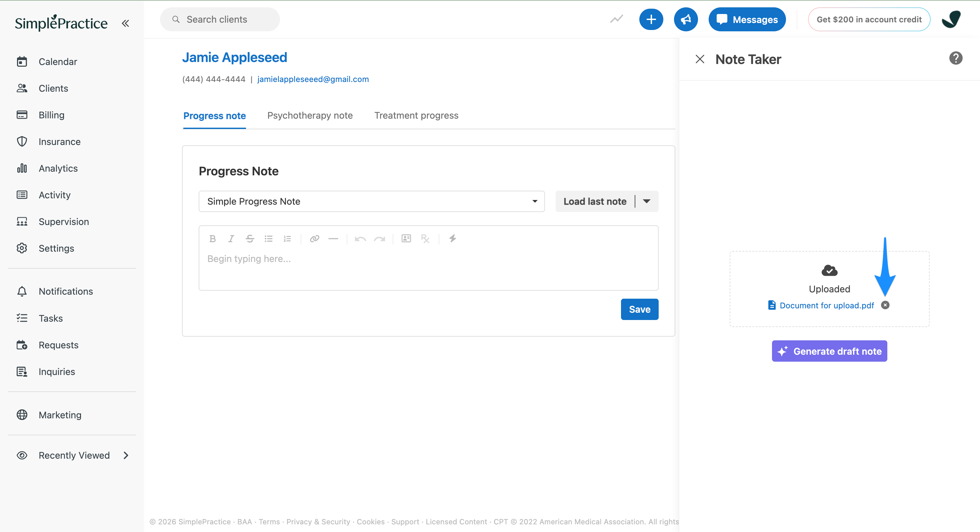Insert a link in the note

click(x=314, y=239)
